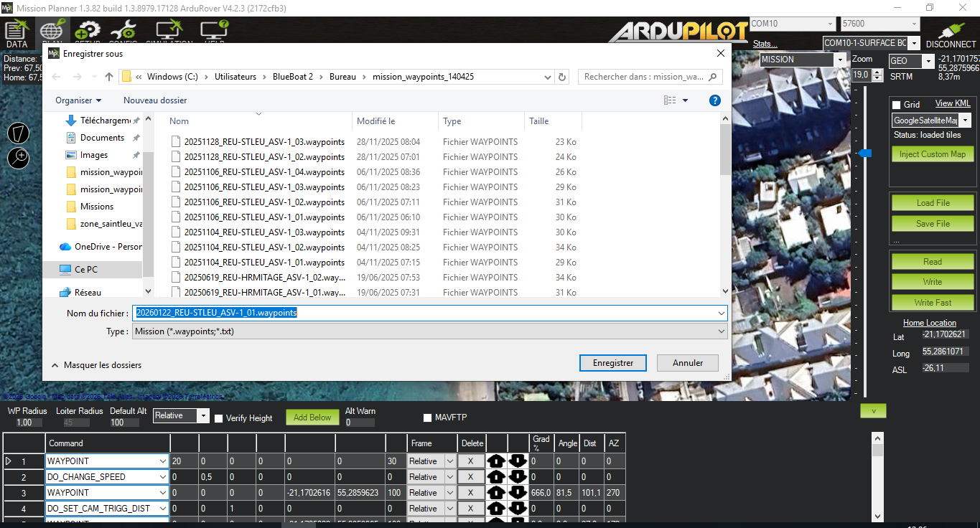Image resolution: width=980 pixels, height=528 pixels.
Task: Enable the Grid checkbox
Action: [x=896, y=105]
